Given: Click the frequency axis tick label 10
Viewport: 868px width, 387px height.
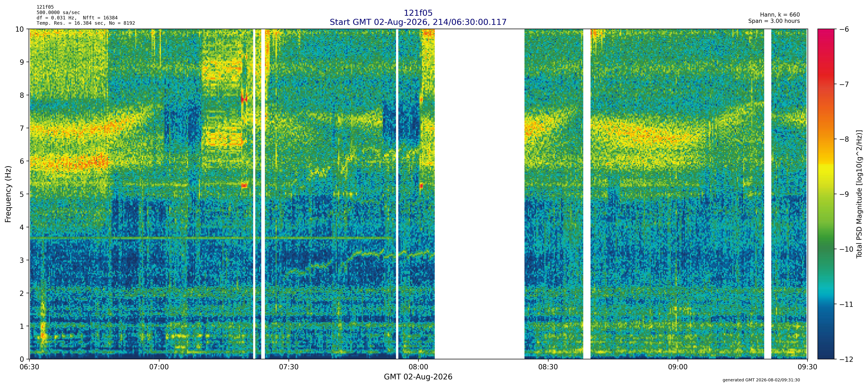Looking at the screenshot, I should pos(20,29).
